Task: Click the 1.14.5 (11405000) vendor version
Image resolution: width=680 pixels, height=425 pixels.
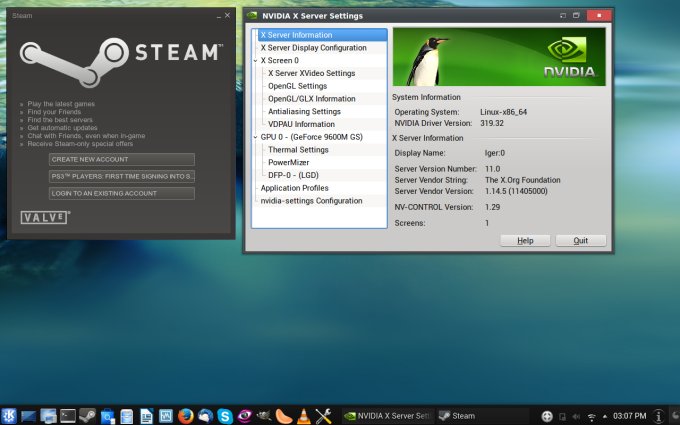Action: (516, 191)
